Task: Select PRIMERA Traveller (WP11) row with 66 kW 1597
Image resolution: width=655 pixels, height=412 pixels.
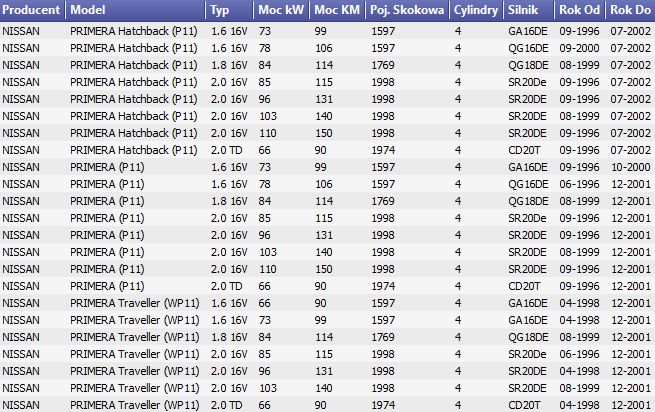Action: coord(328,303)
